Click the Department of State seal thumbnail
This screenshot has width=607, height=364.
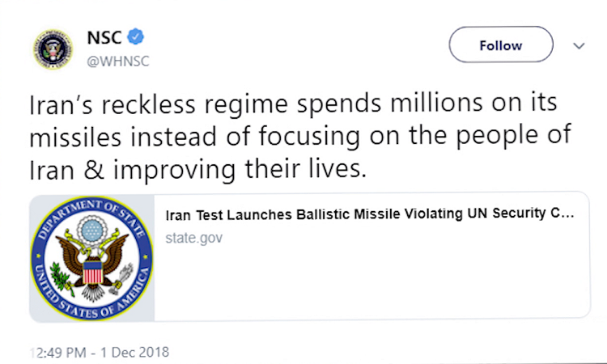92,258
